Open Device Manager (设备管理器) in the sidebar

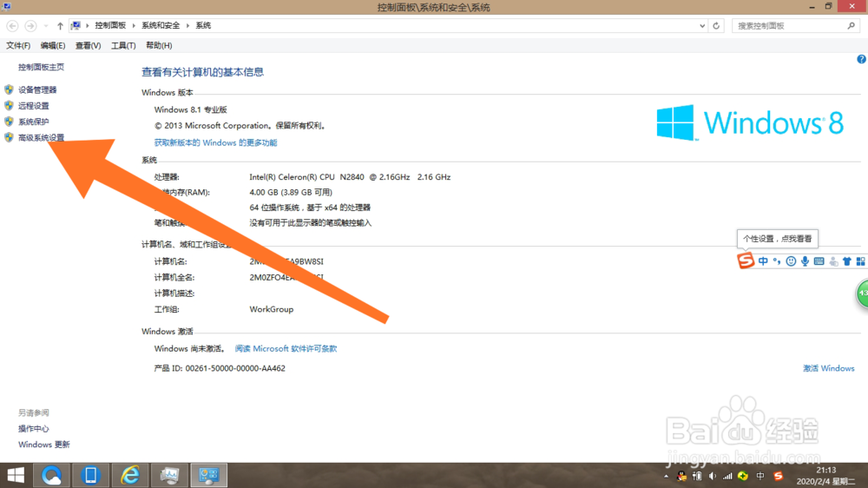click(x=37, y=89)
